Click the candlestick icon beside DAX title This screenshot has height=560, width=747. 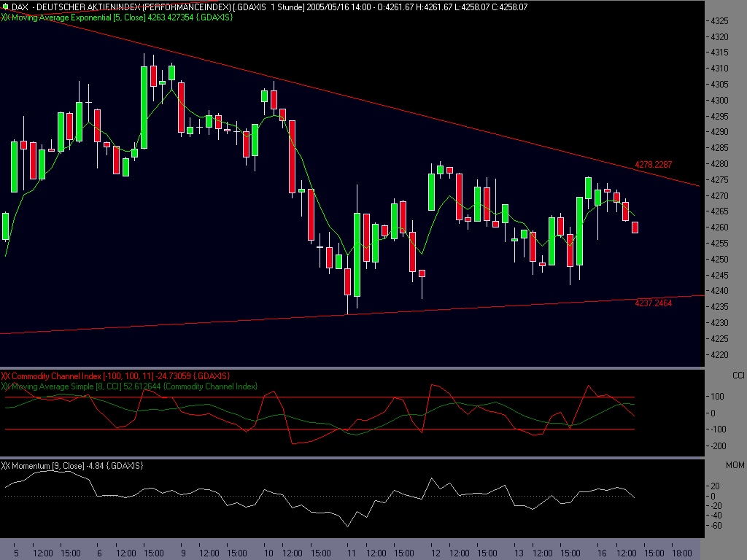click(4, 7)
